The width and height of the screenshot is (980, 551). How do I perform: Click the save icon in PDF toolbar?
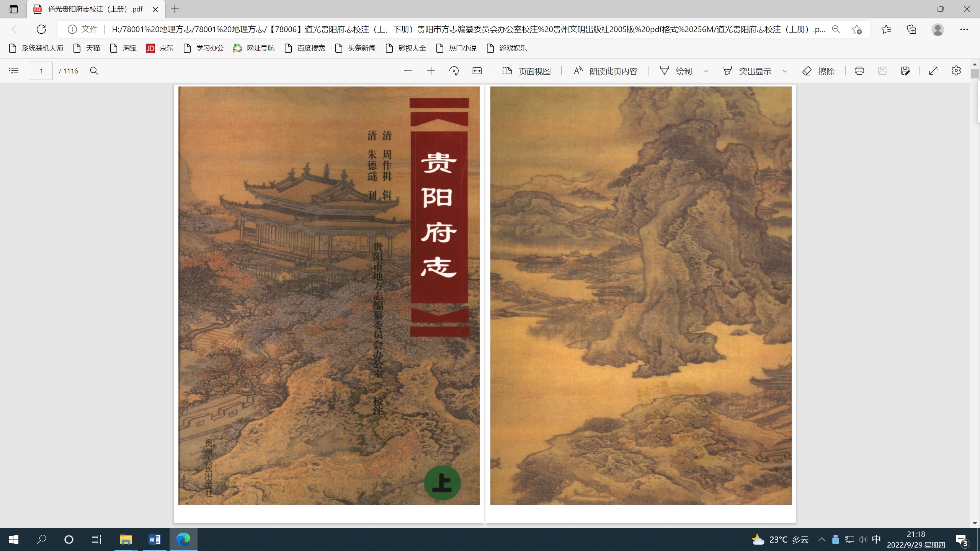(882, 71)
